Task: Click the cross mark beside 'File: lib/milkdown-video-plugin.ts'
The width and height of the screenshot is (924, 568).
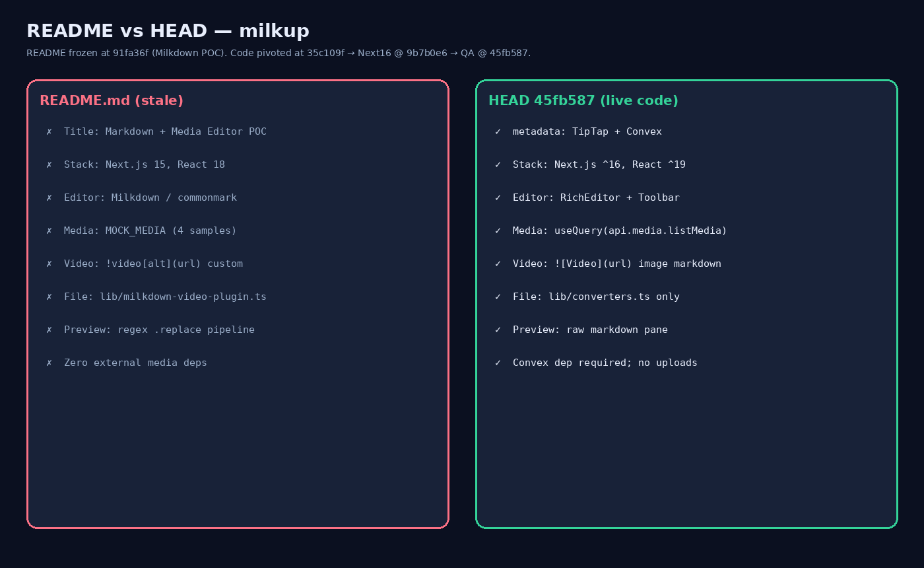Action: coord(49,297)
